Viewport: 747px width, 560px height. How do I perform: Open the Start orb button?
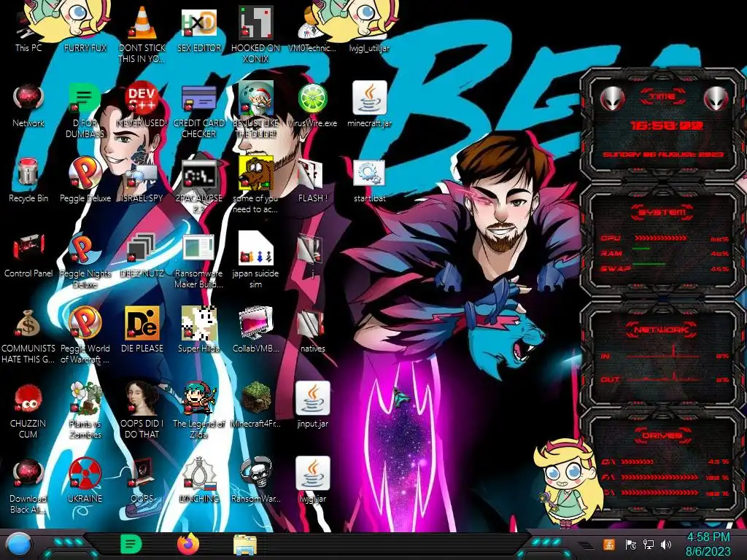[x=19, y=545]
